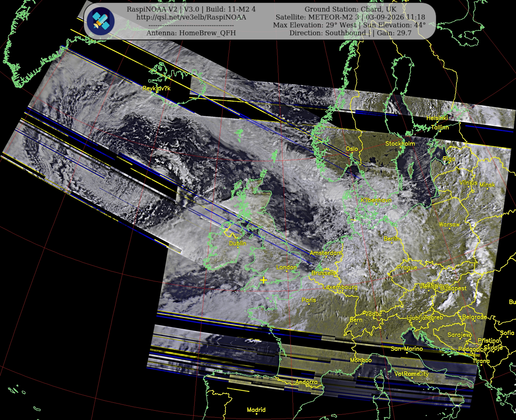Click the Direction: Southbound gain text line
This screenshot has width=516, height=420.
click(x=350, y=33)
